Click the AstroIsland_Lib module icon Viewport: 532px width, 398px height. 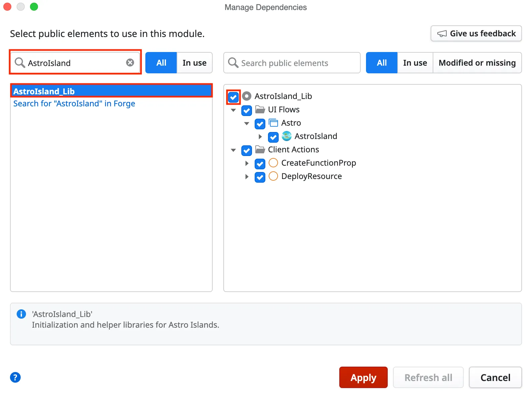point(247,96)
